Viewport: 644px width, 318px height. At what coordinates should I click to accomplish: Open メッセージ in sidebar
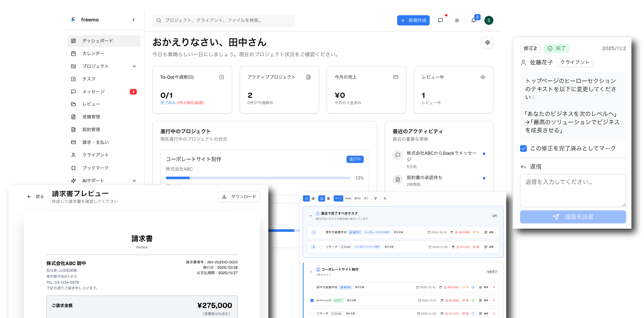tap(104, 92)
